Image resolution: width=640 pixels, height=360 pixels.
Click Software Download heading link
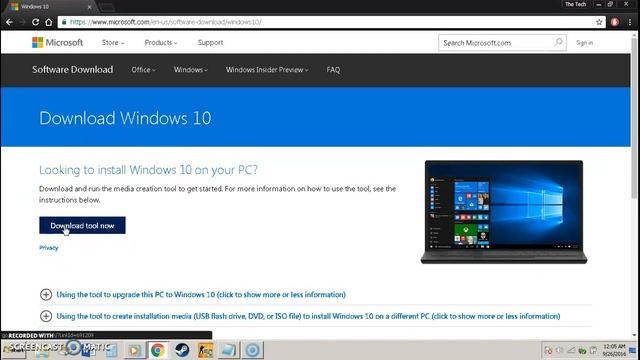coord(73,69)
